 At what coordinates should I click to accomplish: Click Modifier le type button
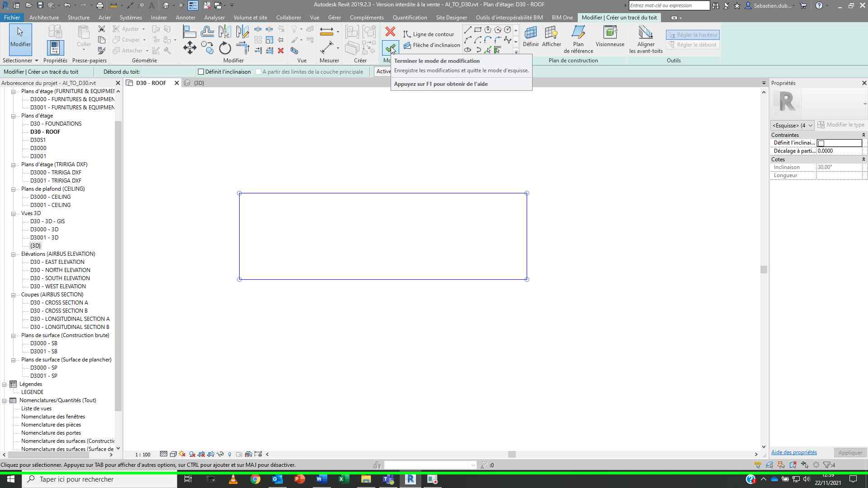pos(841,125)
